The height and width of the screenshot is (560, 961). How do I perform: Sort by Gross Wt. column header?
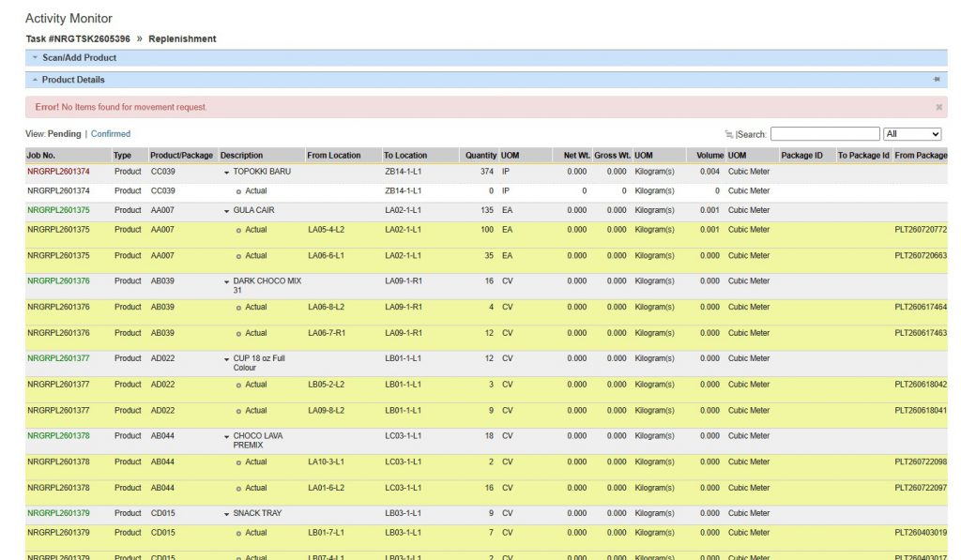612,156
